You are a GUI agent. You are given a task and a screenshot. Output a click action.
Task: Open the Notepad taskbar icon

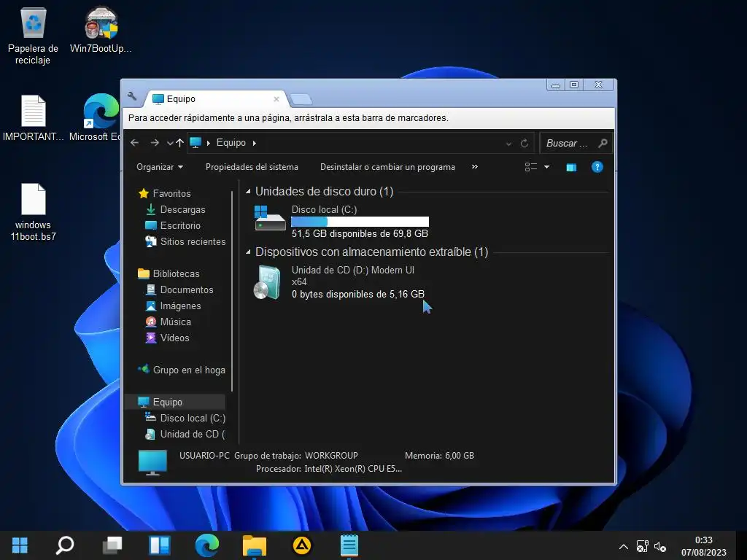[x=349, y=545]
